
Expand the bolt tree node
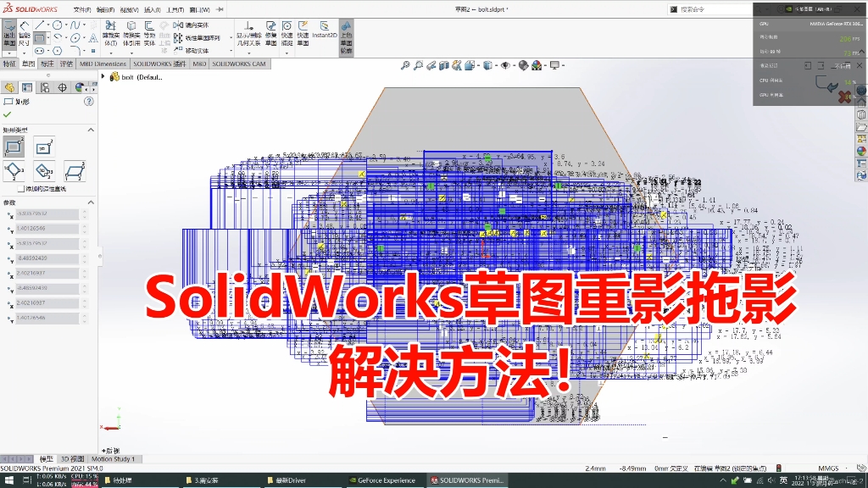tap(103, 77)
